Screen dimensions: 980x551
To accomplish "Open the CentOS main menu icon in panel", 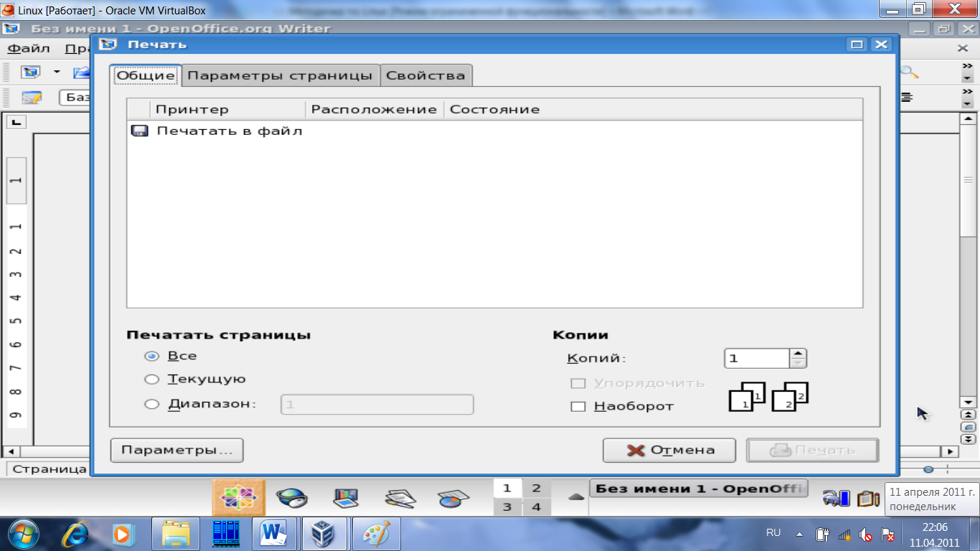I will pos(239,498).
